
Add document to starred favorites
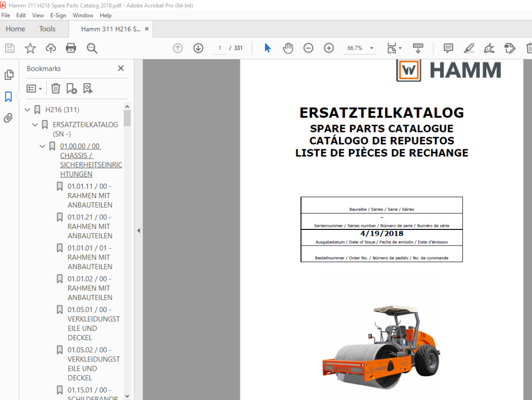click(x=30, y=48)
